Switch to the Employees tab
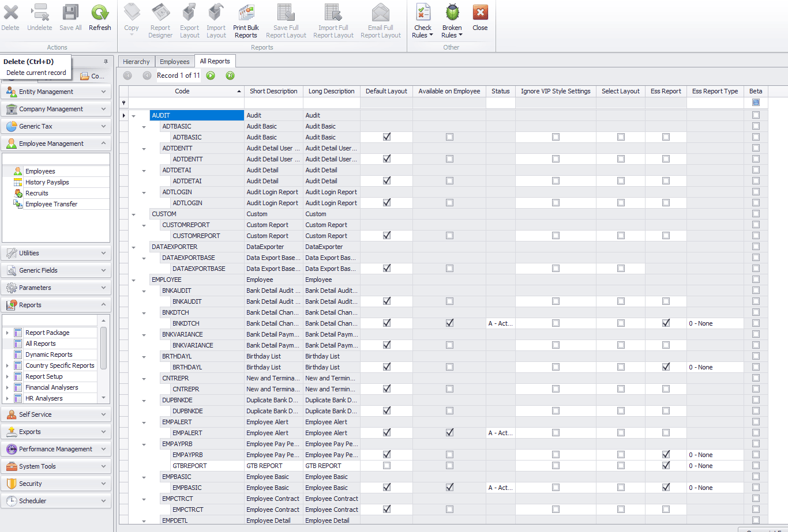Screen dimensions: 788x532 (x=174, y=62)
